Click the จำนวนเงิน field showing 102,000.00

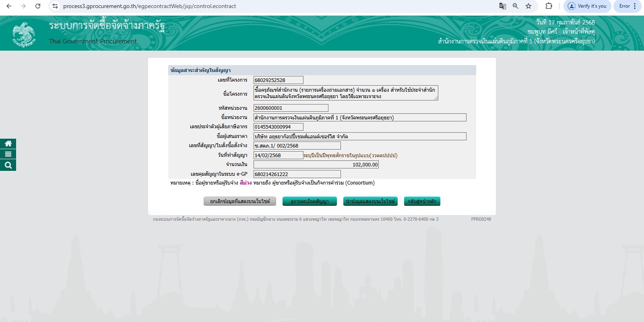point(316,164)
